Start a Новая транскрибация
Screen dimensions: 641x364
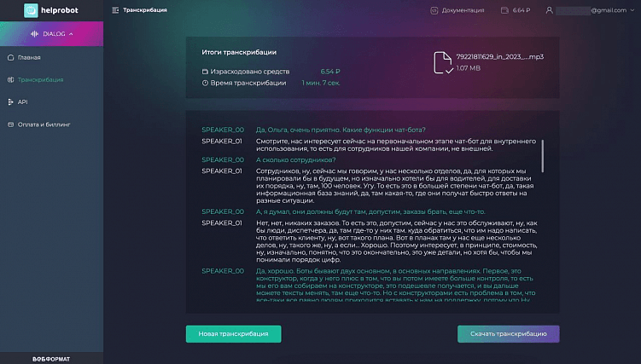tap(233, 334)
